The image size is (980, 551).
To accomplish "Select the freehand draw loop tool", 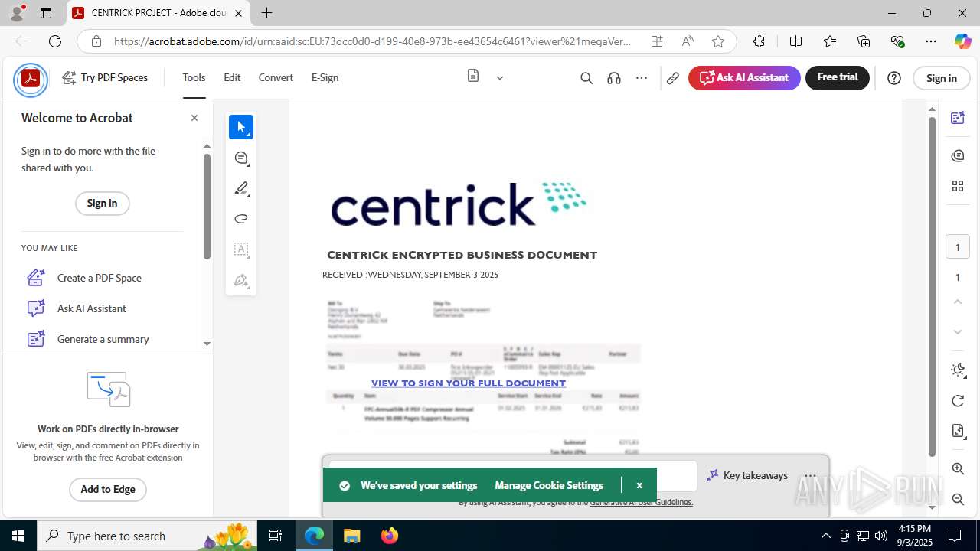I will 241,219.
